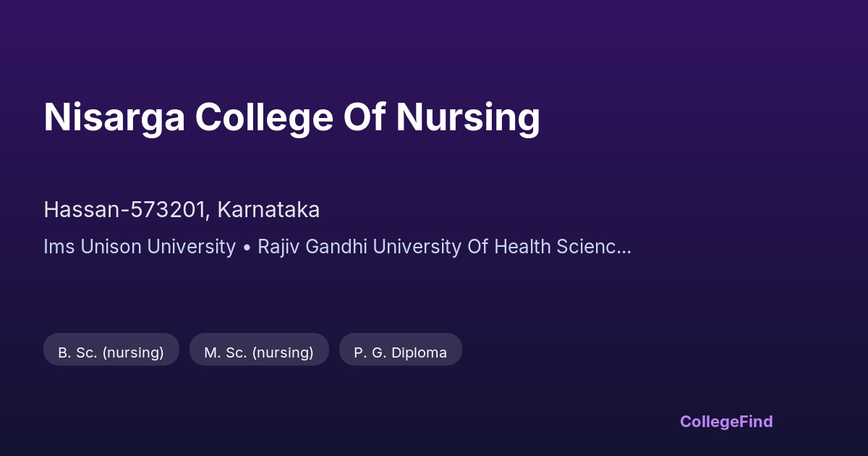Click the word Unison in affiliation line
868x456 pixels.
111,247
